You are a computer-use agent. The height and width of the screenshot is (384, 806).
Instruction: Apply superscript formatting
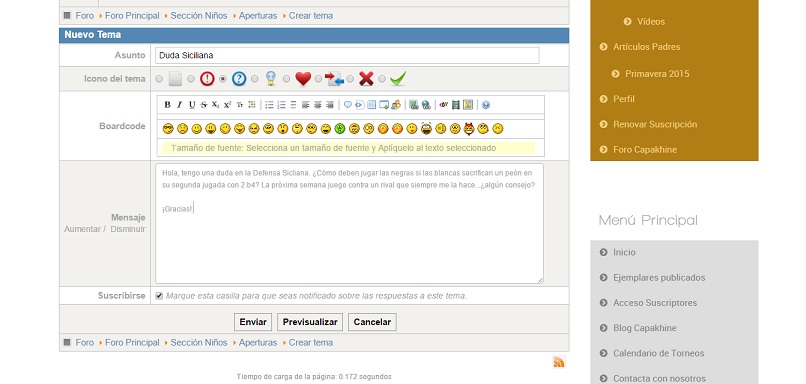[227, 105]
